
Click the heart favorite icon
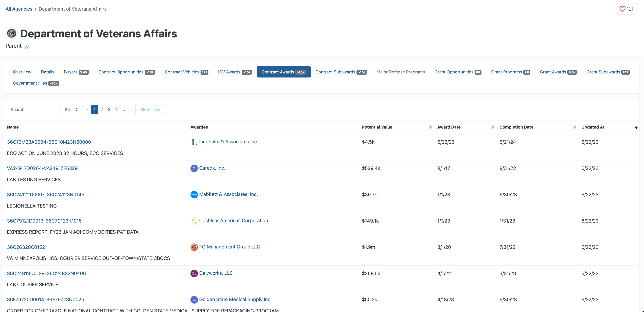pos(622,9)
